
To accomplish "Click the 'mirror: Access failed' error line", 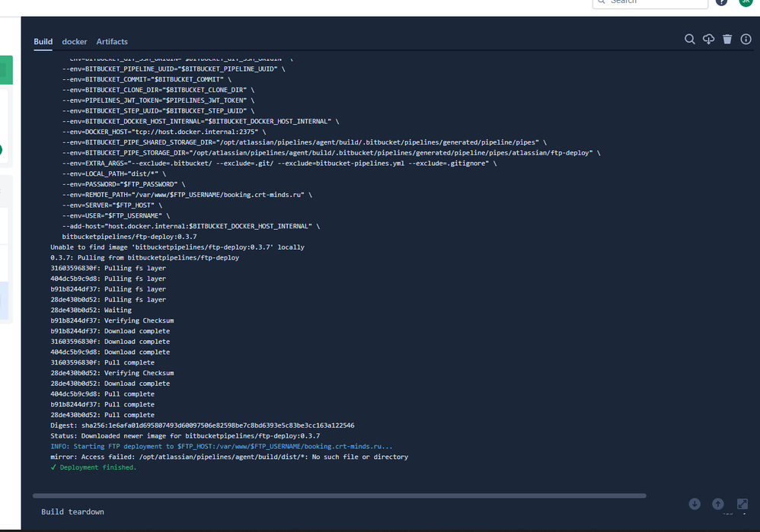I will click(x=229, y=457).
